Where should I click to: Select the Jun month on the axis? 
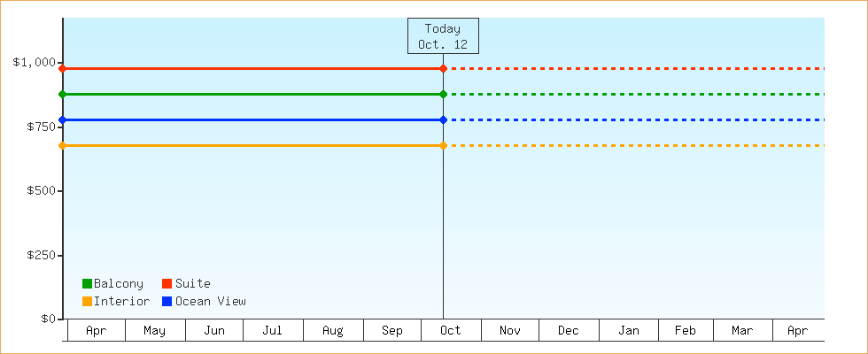(x=213, y=331)
